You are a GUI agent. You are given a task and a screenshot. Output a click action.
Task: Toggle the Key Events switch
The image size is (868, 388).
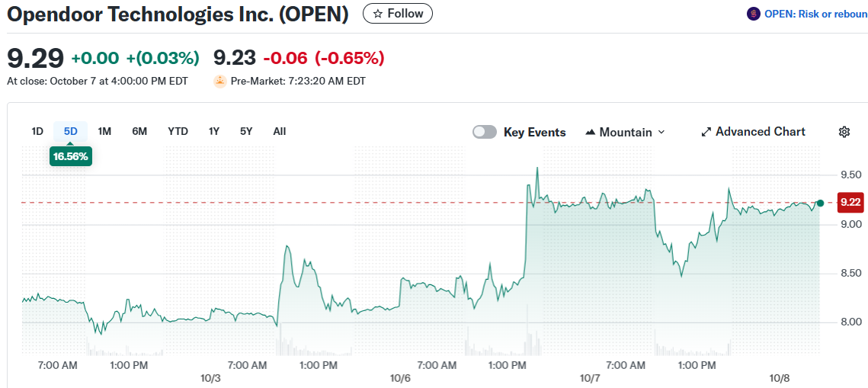click(485, 132)
